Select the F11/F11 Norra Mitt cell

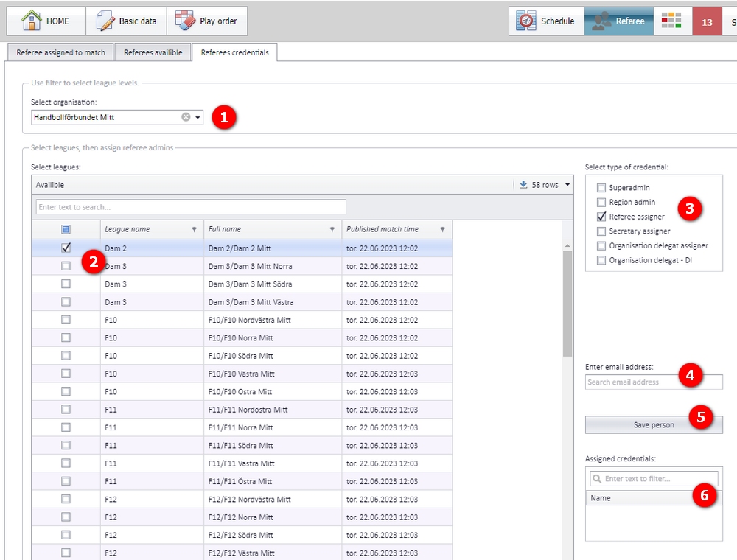pyautogui.click(x=273, y=427)
